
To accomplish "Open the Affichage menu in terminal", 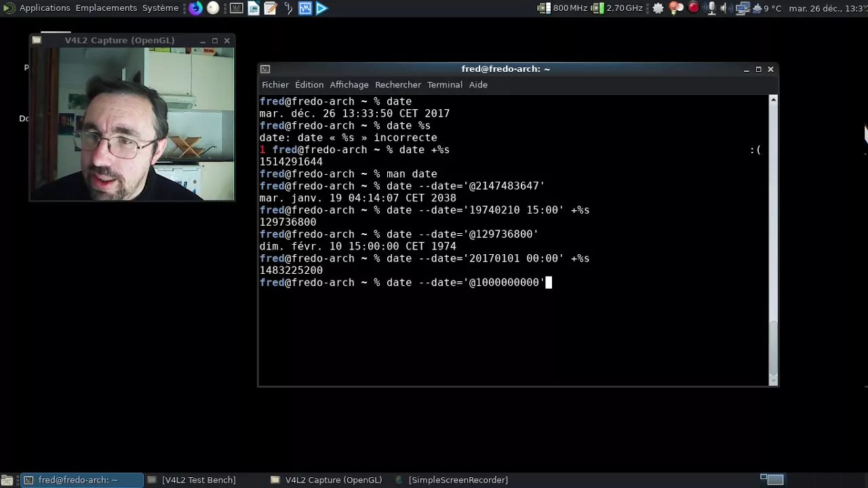I will (349, 85).
